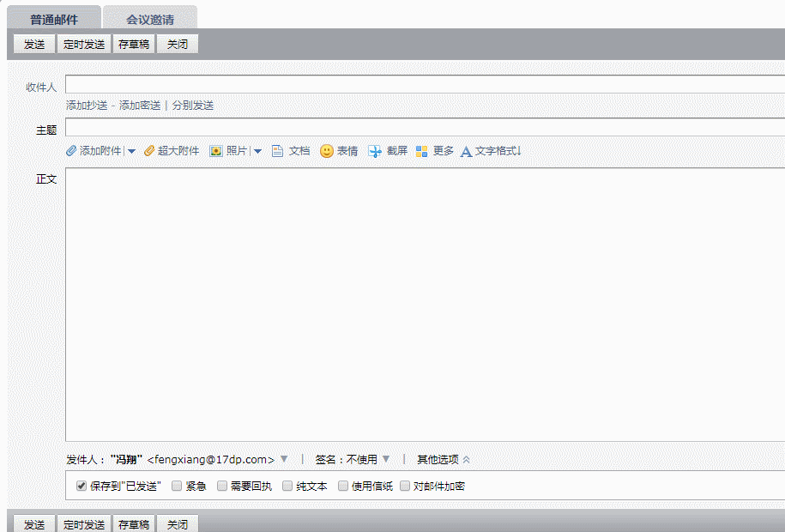Image resolution: width=785 pixels, height=532 pixels.
Task: Uncheck 保存到"已发送" checkbox
Action: coord(82,486)
